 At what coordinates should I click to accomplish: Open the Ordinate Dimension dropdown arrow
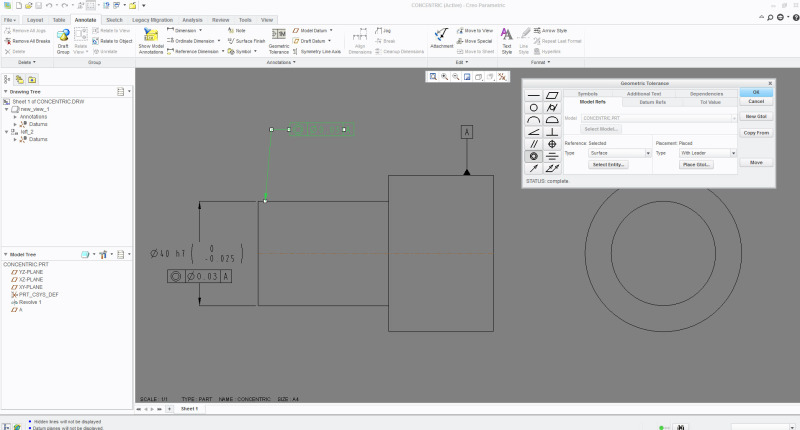(219, 41)
